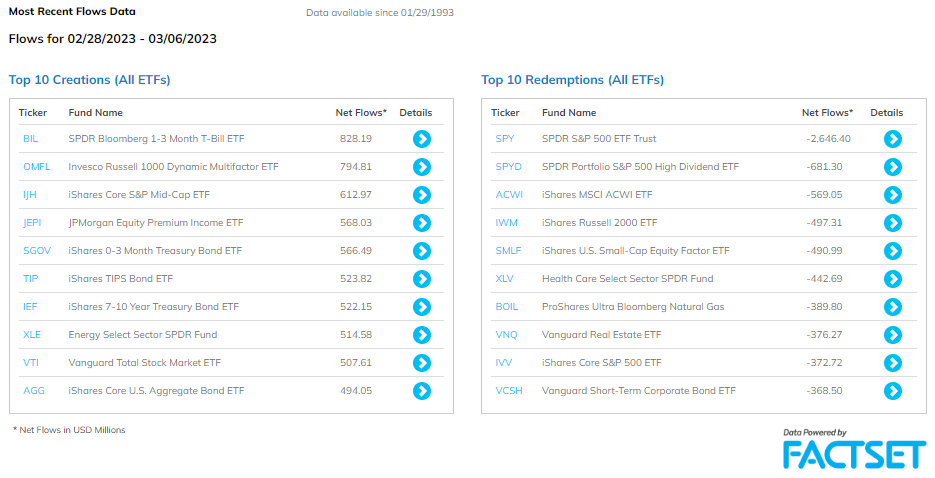
Task: Open the BIL ticker link
Action: click(30, 138)
